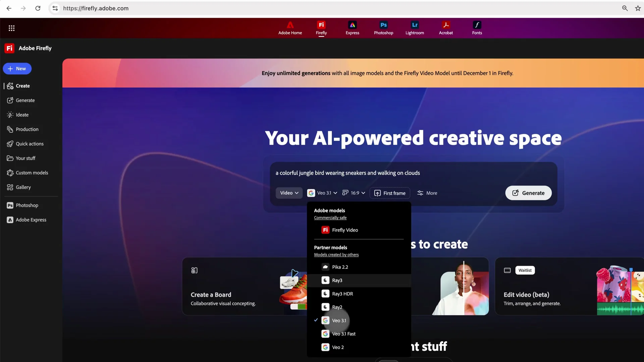Open the apps grid launcher
This screenshot has width=644, height=362.
pos(11,28)
